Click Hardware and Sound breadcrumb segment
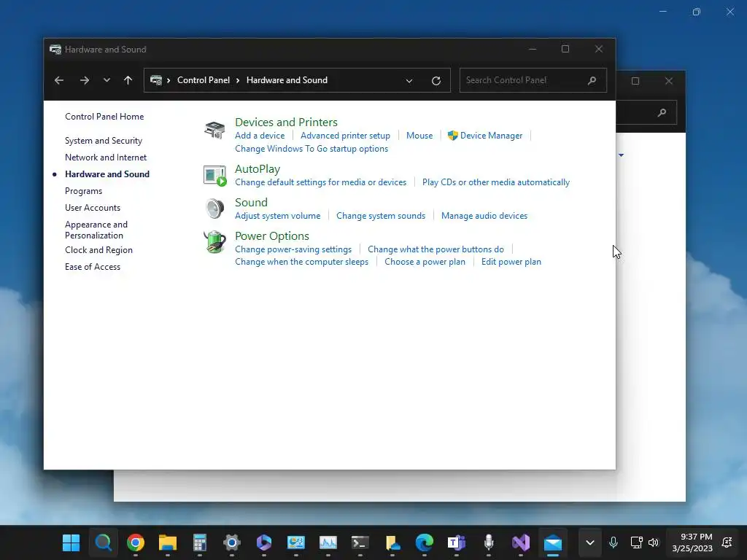Viewport: 747px width, 560px height. tap(287, 80)
